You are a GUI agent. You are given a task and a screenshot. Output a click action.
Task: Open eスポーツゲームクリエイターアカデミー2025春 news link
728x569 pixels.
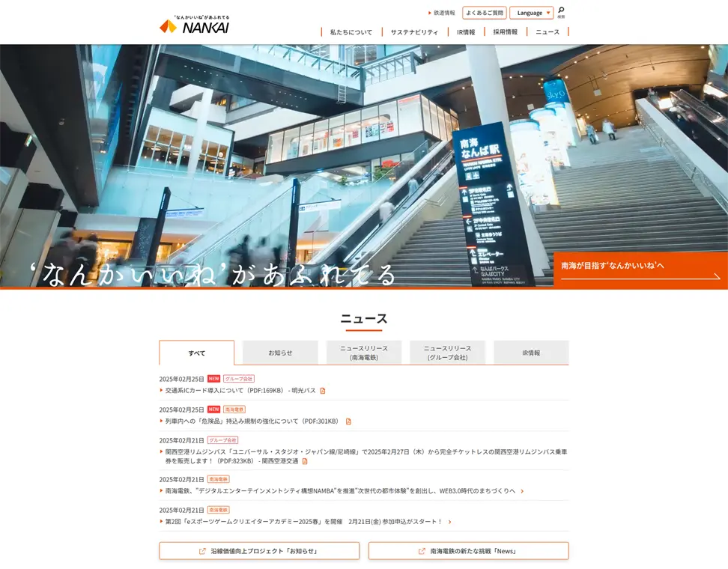pyautogui.click(x=303, y=522)
